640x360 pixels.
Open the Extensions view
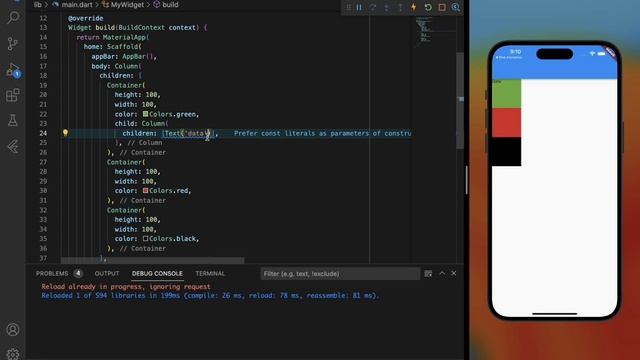point(13,96)
